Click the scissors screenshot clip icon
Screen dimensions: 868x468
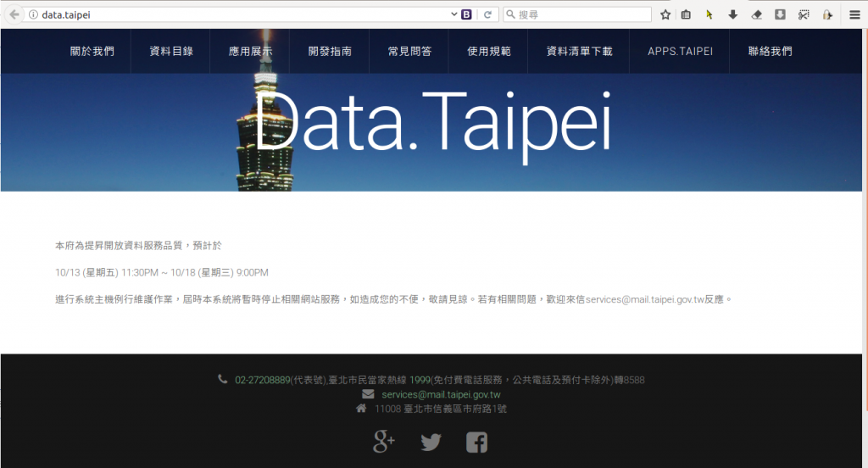[x=804, y=15]
